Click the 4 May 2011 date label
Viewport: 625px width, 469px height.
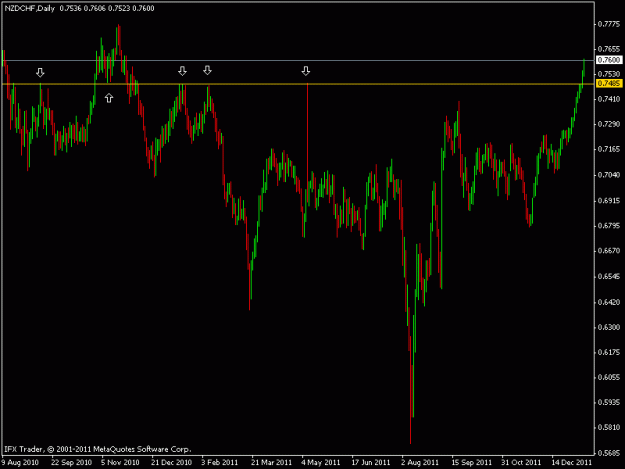click(x=320, y=462)
